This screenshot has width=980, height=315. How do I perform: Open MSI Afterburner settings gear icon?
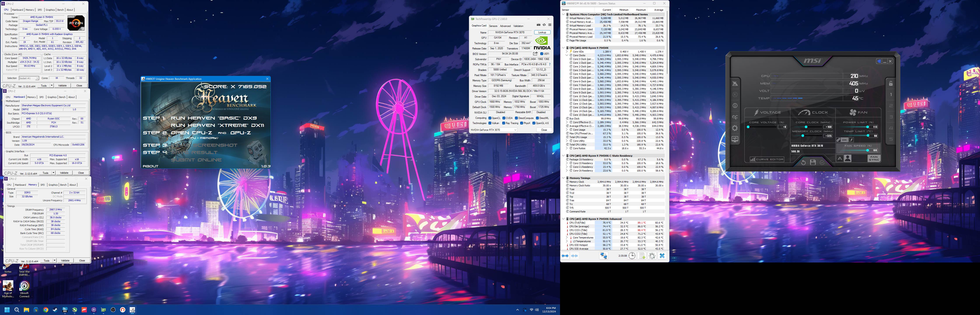tap(735, 128)
